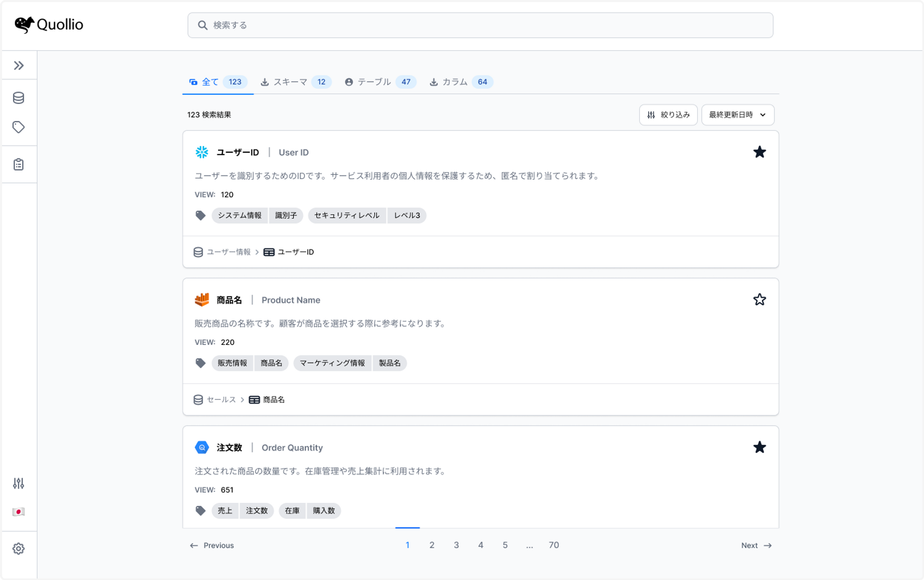Click the Quollio logo
Screen dimensions: 924x580
click(49, 24)
